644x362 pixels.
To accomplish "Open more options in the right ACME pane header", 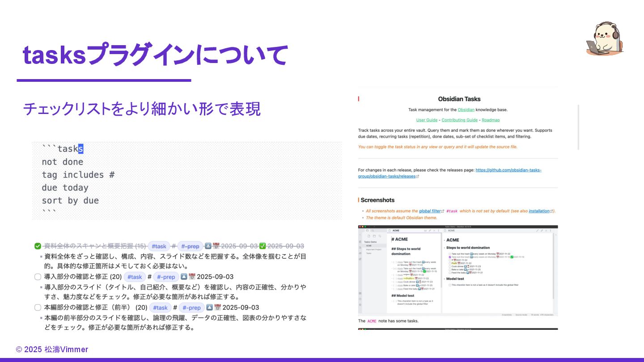I will pyautogui.click(x=551, y=231).
